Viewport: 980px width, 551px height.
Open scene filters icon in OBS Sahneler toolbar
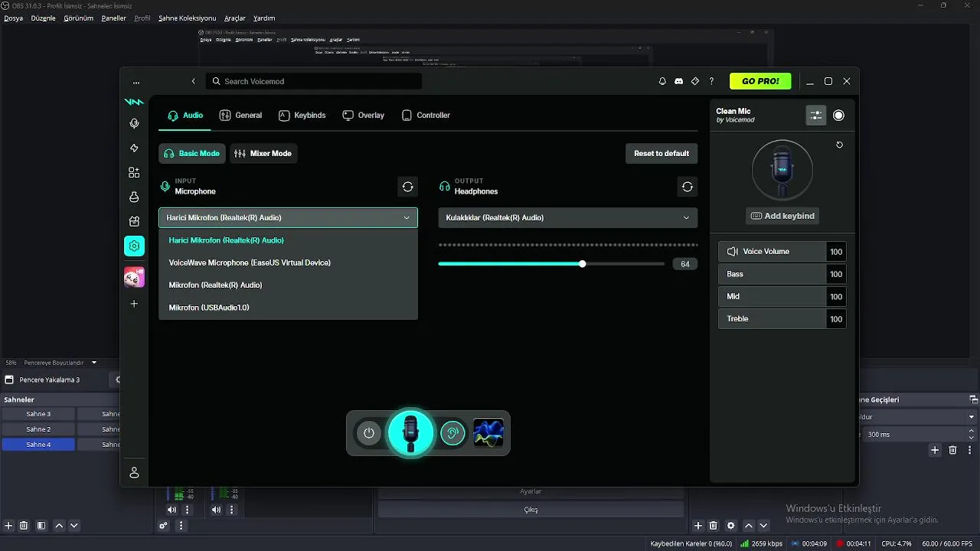[41, 526]
